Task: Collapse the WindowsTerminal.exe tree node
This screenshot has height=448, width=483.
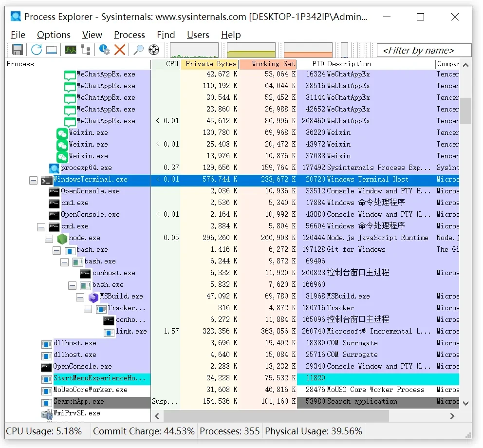Action: pyautogui.click(x=33, y=181)
